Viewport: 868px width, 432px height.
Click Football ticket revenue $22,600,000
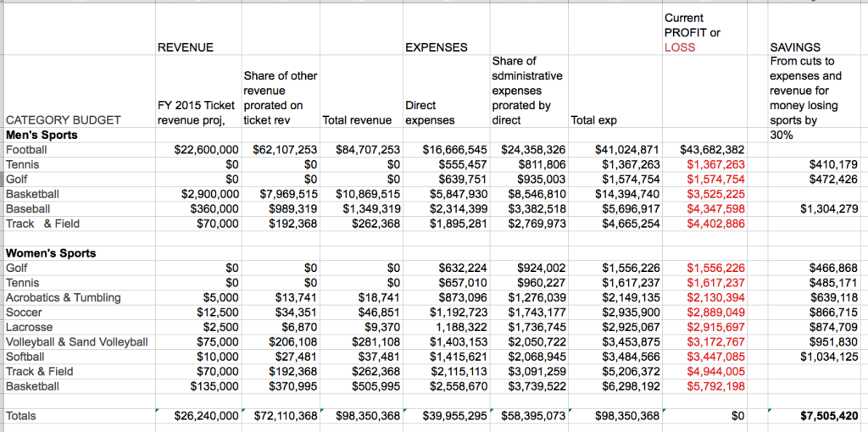pyautogui.click(x=206, y=149)
